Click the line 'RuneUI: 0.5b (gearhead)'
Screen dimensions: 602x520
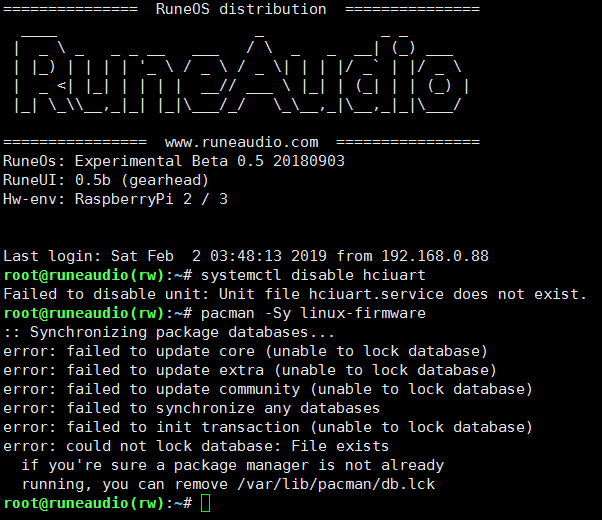[x=106, y=180]
